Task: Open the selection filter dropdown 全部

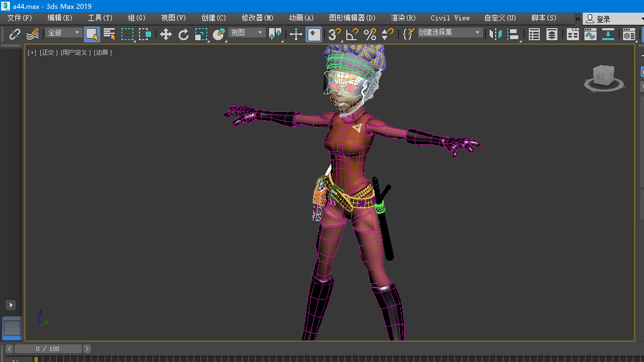Action: click(x=63, y=33)
